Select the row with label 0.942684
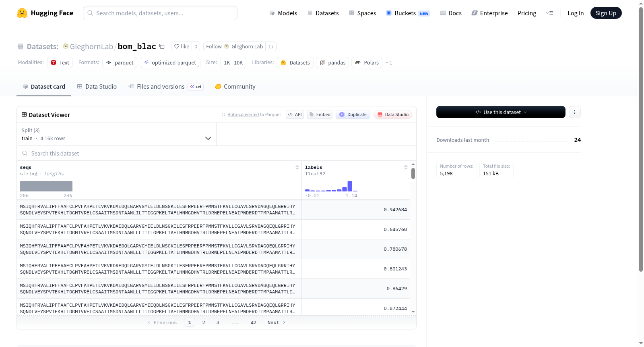 pyautogui.click(x=213, y=210)
